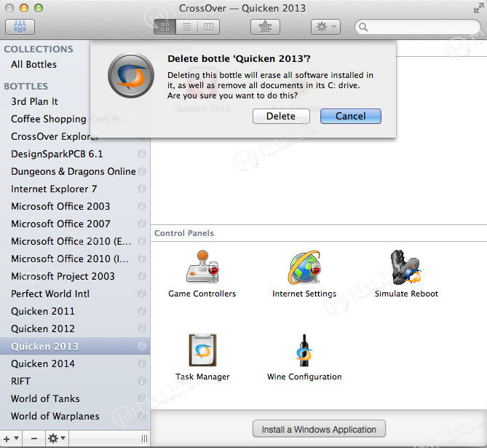This screenshot has height=448, width=487.
Task: Select Internet Explorer 7 bottle
Action: pyautogui.click(x=75, y=189)
